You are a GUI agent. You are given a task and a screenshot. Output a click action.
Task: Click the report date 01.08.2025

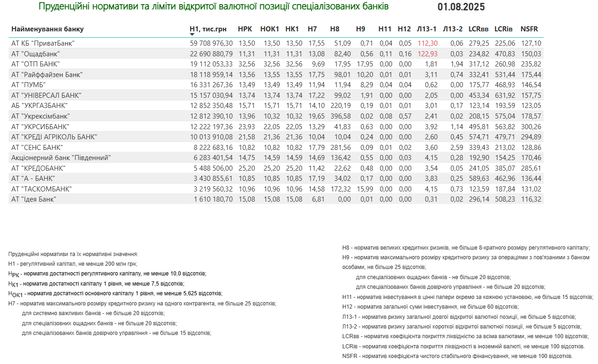[461, 7]
